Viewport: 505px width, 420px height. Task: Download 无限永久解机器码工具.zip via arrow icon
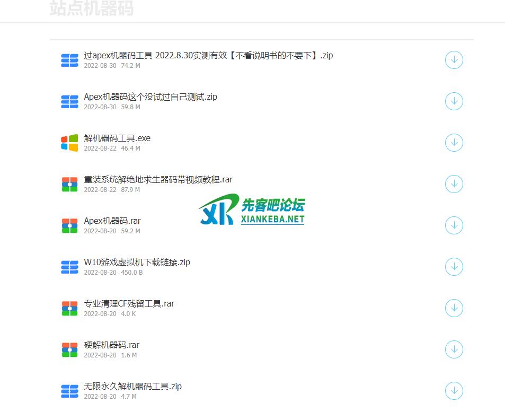click(x=454, y=391)
